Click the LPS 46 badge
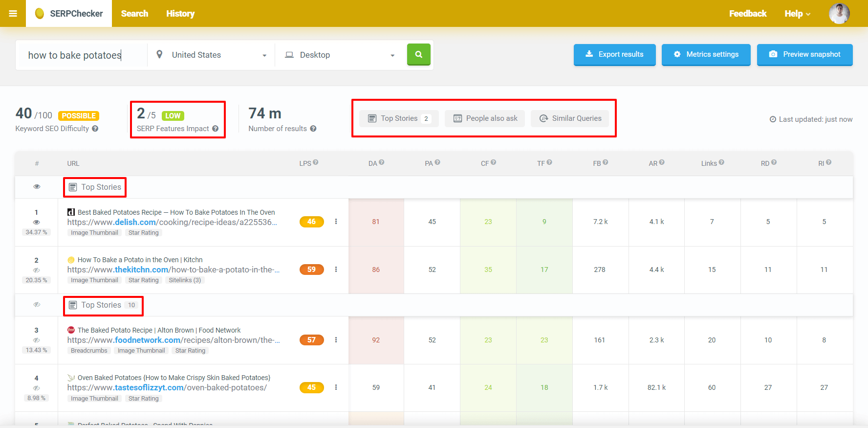868x428 pixels. tap(311, 222)
